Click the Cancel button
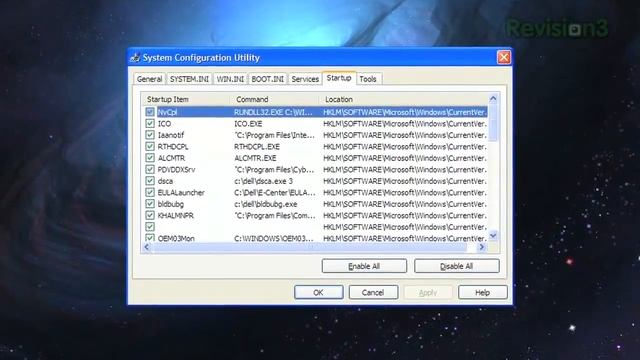This screenshot has width=640, height=360. coord(373,292)
